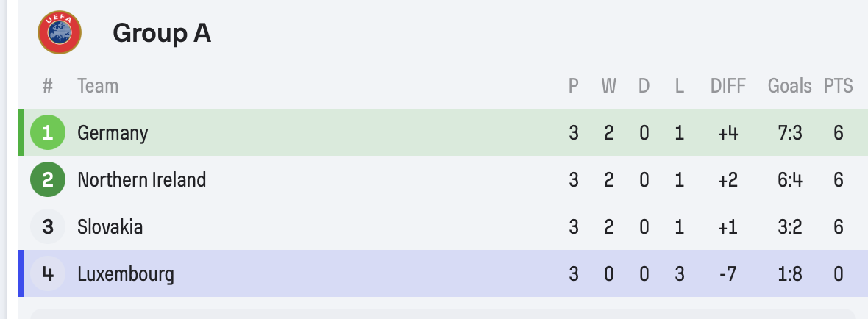
Task: Click the Team column header
Action: coord(97,86)
